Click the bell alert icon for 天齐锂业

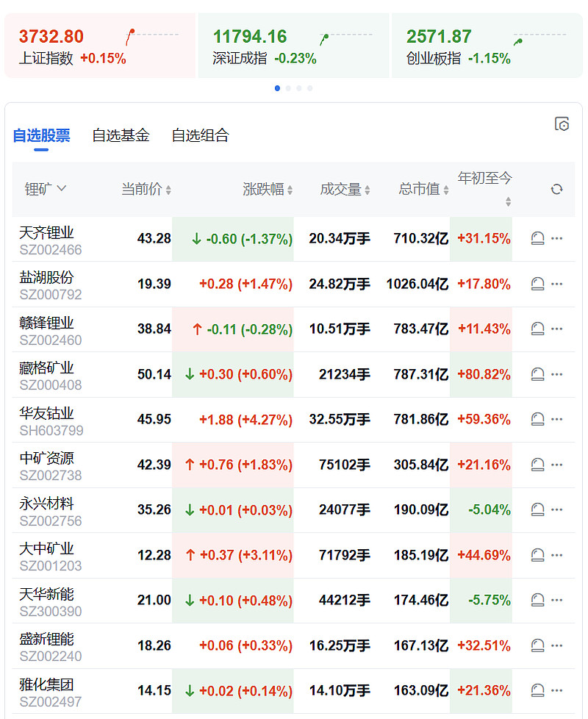[537, 238]
